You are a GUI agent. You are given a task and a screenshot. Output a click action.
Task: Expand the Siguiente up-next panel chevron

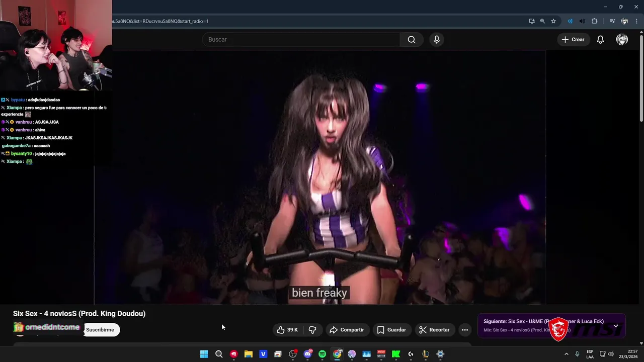(615, 326)
